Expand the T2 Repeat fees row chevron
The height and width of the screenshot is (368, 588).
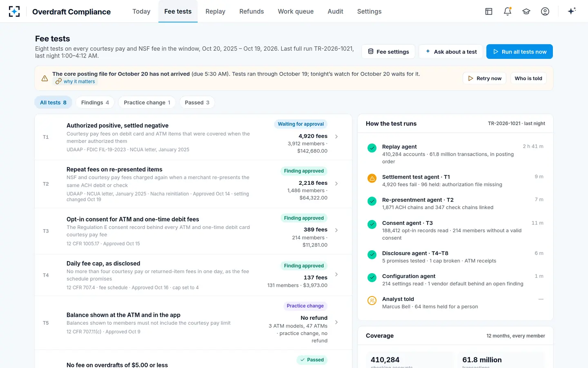[336, 184]
